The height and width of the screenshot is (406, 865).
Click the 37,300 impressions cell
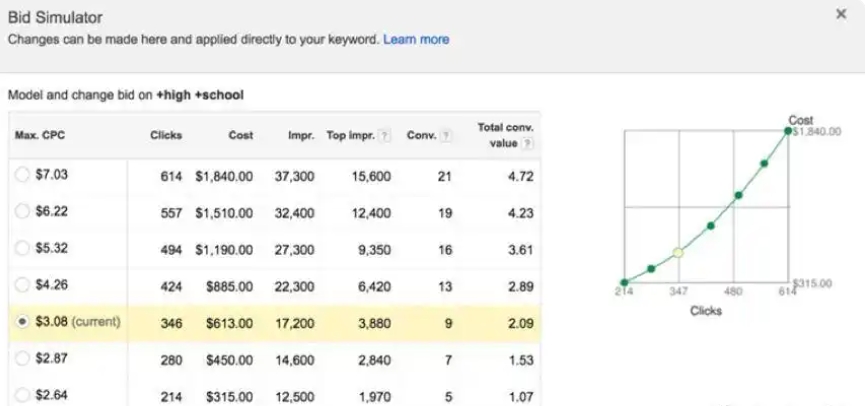[x=295, y=177]
